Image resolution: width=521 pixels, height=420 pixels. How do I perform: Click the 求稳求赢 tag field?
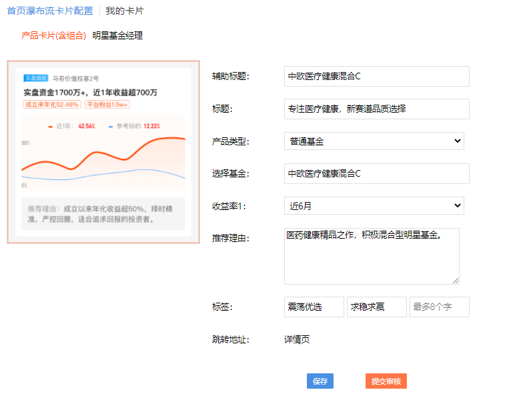click(376, 307)
